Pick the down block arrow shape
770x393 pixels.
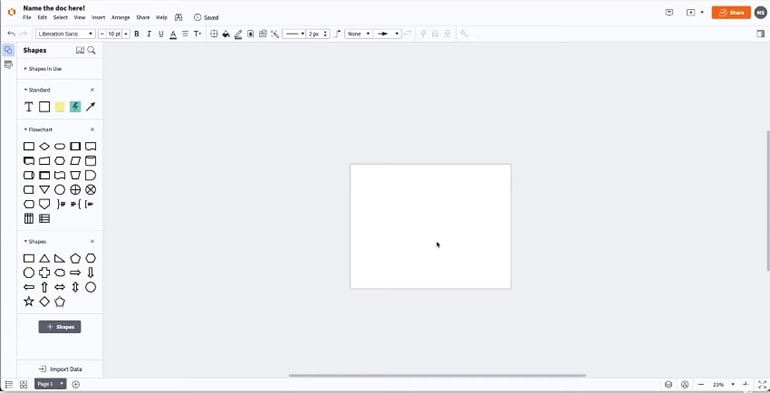pyautogui.click(x=90, y=273)
